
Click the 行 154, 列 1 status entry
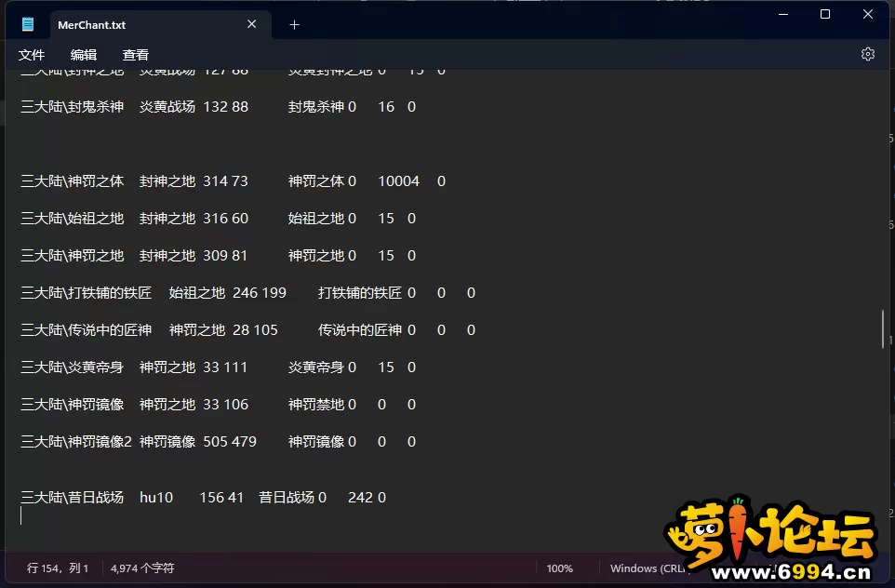(x=58, y=568)
